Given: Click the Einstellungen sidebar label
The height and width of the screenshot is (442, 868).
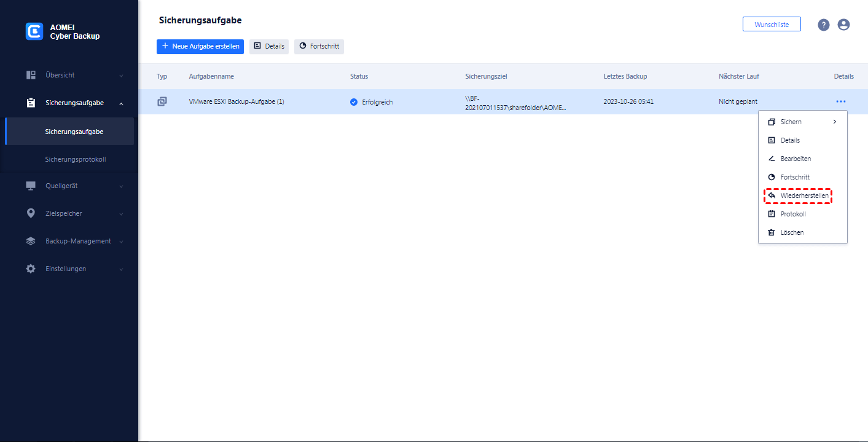Looking at the screenshot, I should click(66, 269).
